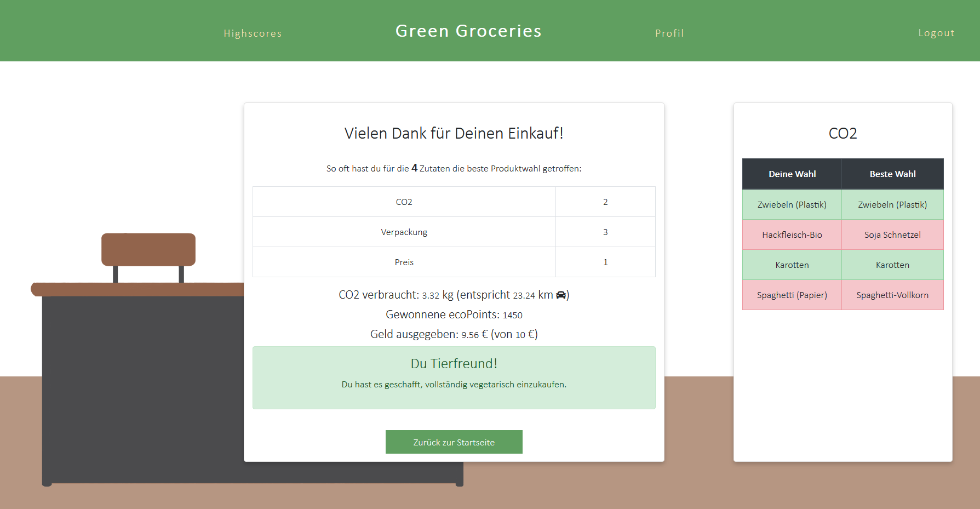The width and height of the screenshot is (980, 509).
Task: Log out via the Logout link
Action: point(936,33)
